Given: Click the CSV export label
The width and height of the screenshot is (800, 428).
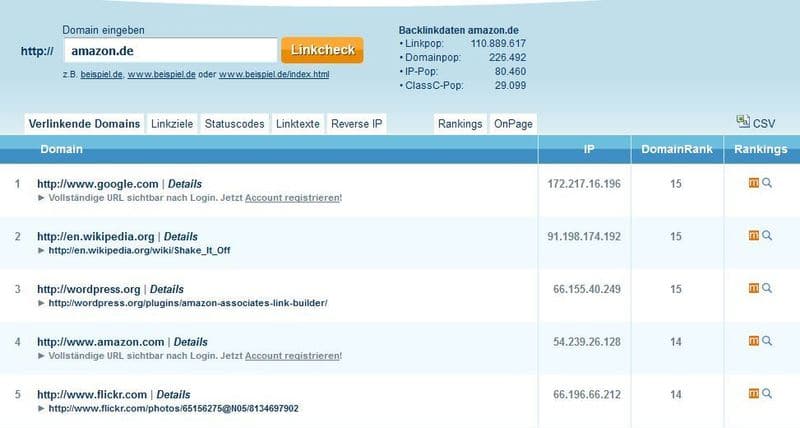Looking at the screenshot, I should tap(764, 123).
